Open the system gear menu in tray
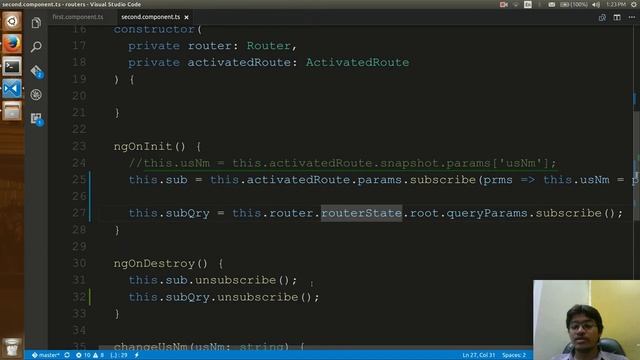This screenshot has height=360, width=640. [635, 4]
